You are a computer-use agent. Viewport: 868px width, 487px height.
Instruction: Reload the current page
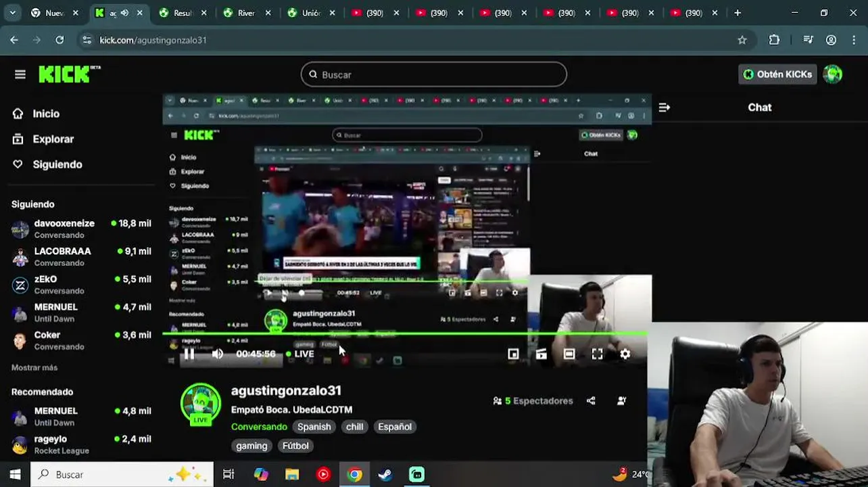coord(59,40)
